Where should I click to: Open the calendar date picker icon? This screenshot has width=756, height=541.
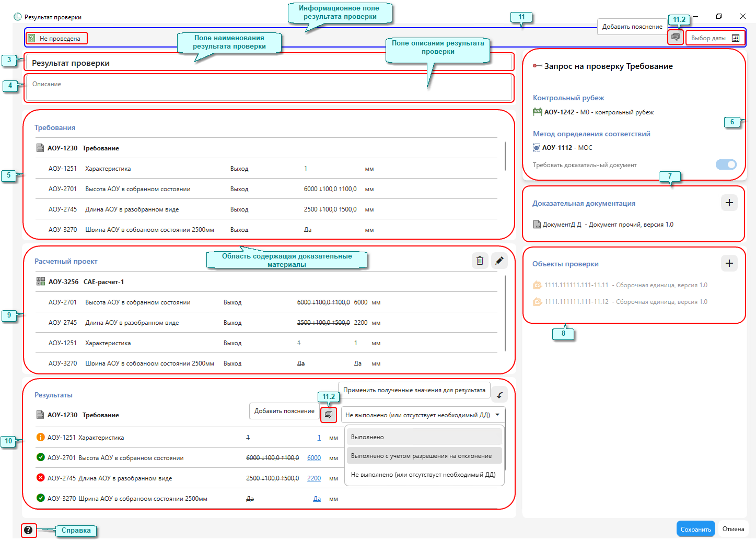736,38
